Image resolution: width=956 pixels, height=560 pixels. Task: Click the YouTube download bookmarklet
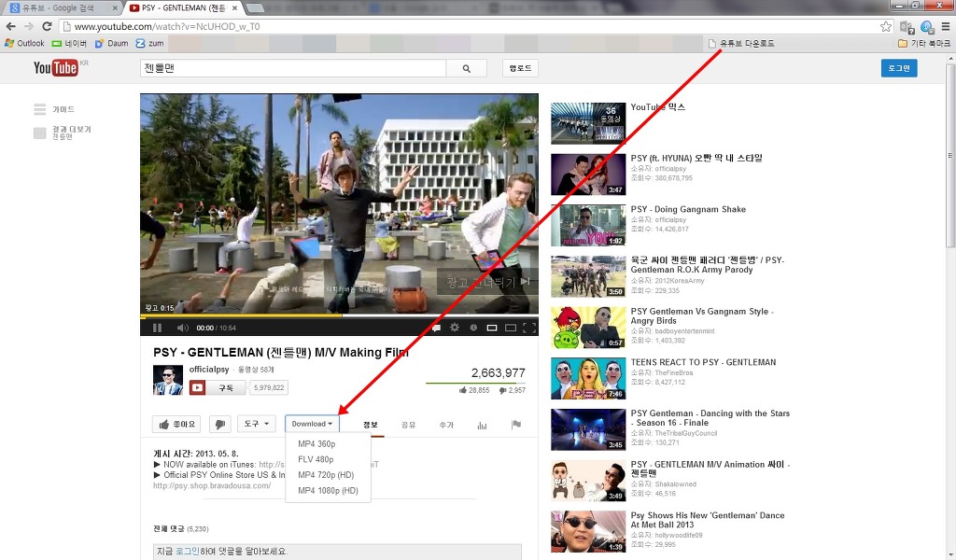coord(741,43)
